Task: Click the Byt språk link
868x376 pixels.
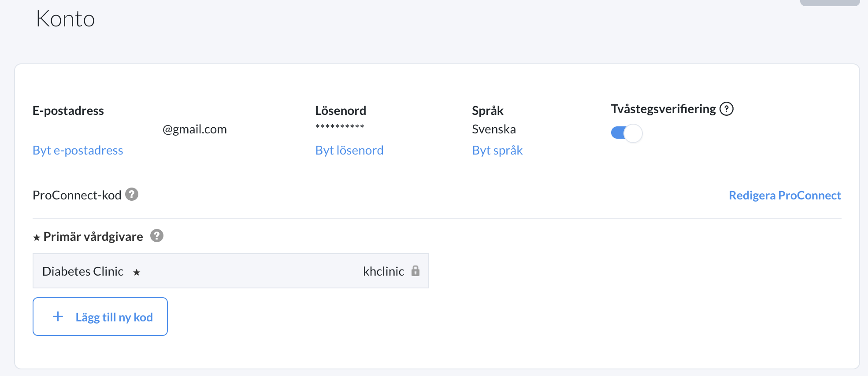Action: [497, 151]
